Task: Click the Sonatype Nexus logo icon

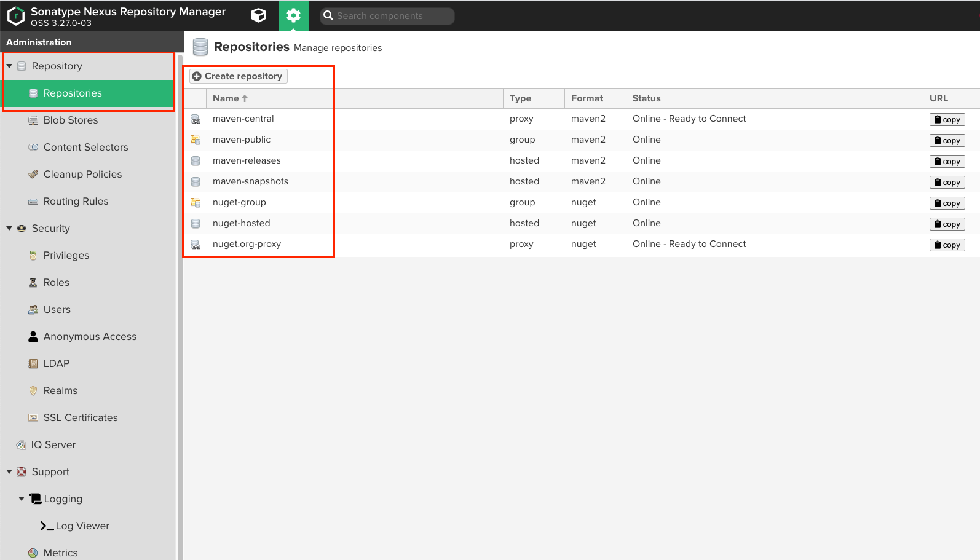Action: click(16, 16)
